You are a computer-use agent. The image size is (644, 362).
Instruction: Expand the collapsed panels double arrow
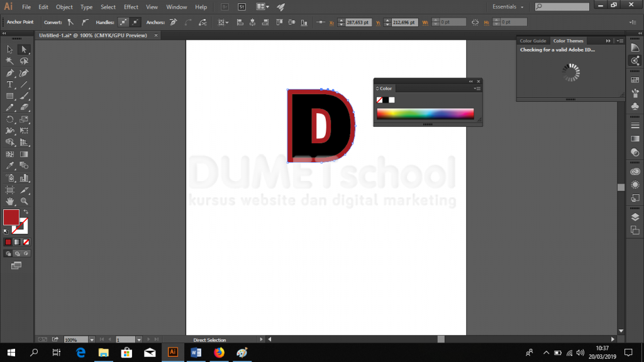click(640, 33)
